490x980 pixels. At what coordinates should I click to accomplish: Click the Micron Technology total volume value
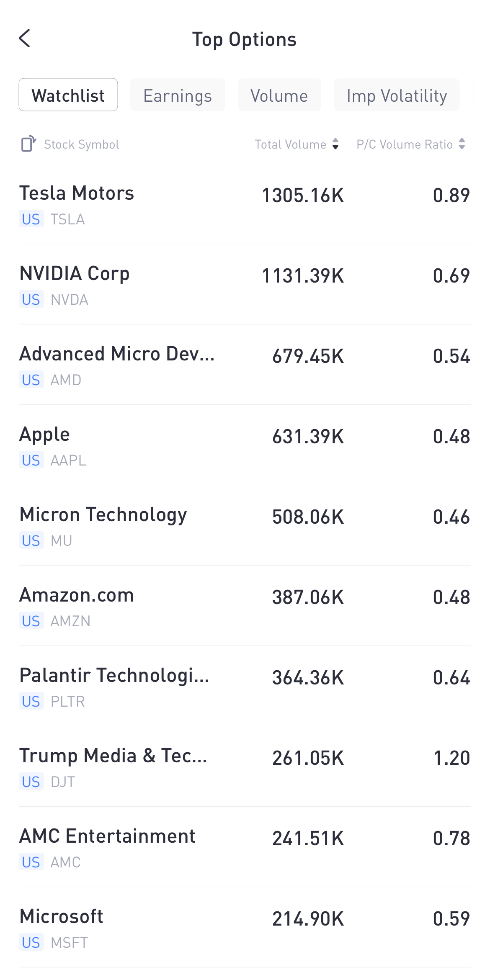point(308,517)
